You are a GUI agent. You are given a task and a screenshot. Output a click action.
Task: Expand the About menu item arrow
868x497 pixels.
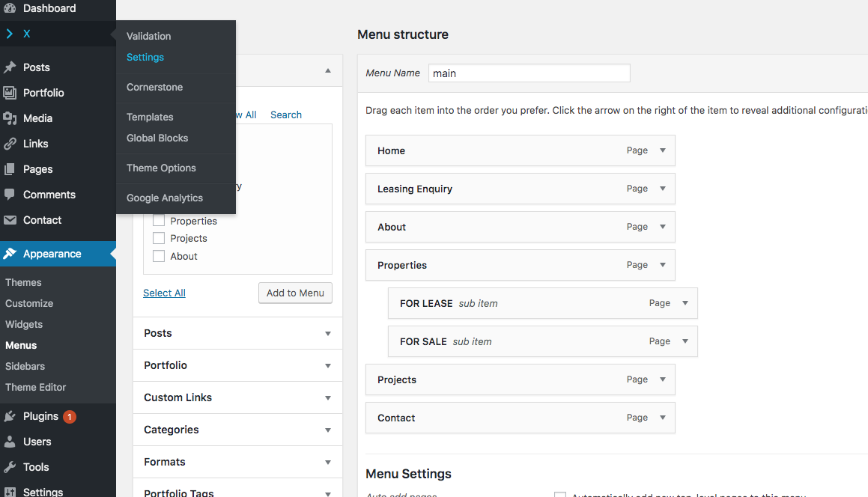(663, 227)
